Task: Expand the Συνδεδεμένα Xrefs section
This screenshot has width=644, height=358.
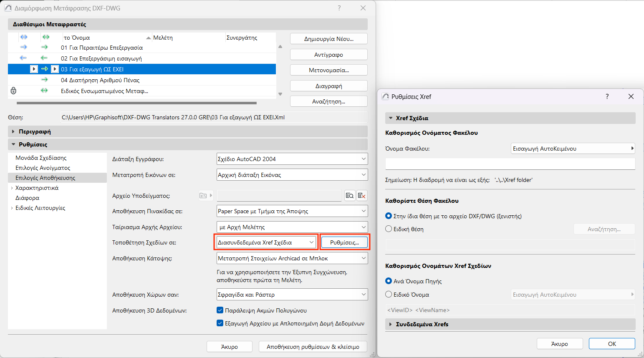Action: (x=391, y=324)
